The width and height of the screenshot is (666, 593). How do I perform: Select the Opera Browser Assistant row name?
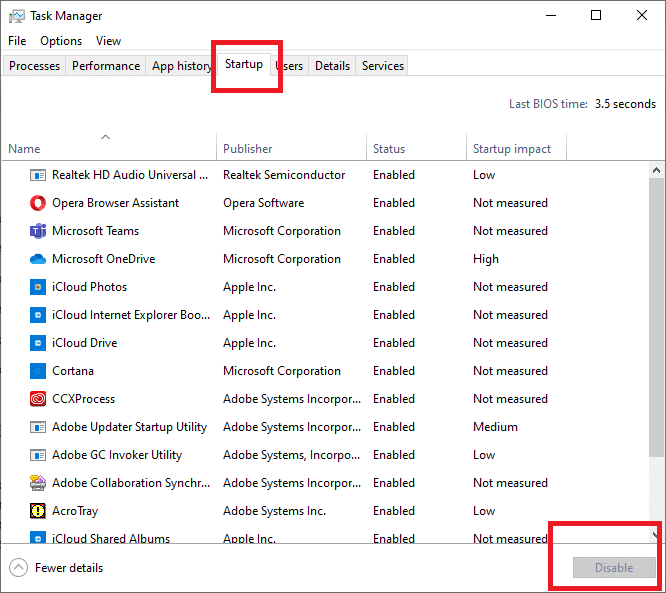pyautogui.click(x=116, y=203)
